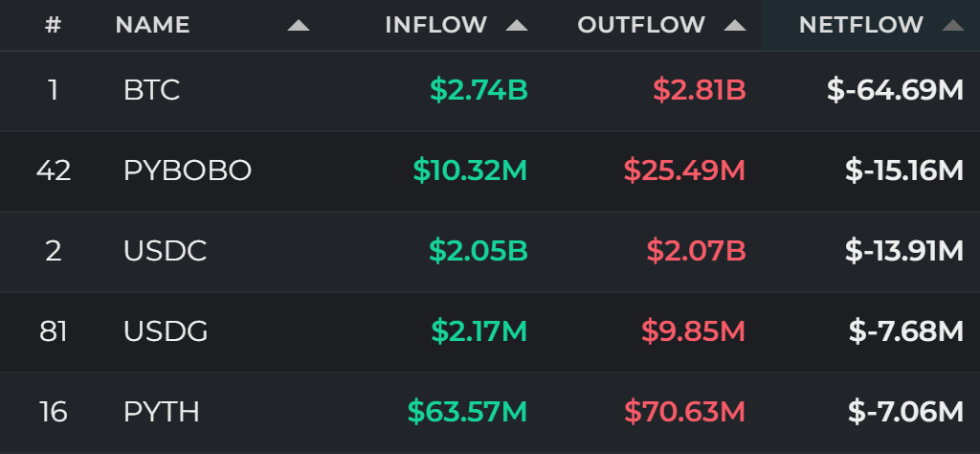Select BTC netflow value $-64.69M
This screenshot has height=454, width=980.
[895, 91]
